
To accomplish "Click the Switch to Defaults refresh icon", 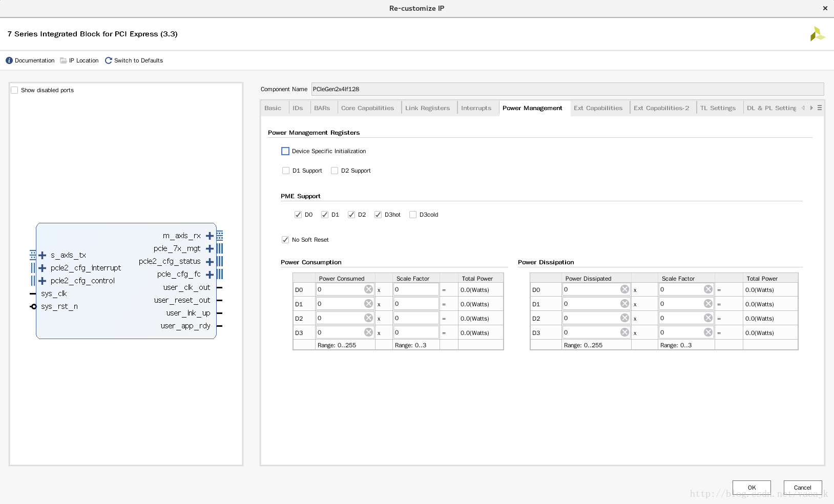I will click(109, 60).
